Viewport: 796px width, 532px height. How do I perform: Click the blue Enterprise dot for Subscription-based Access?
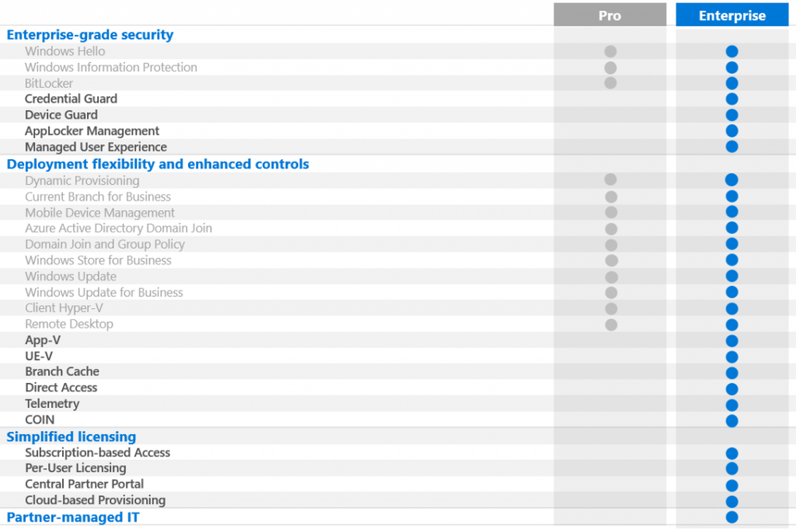coord(731,453)
